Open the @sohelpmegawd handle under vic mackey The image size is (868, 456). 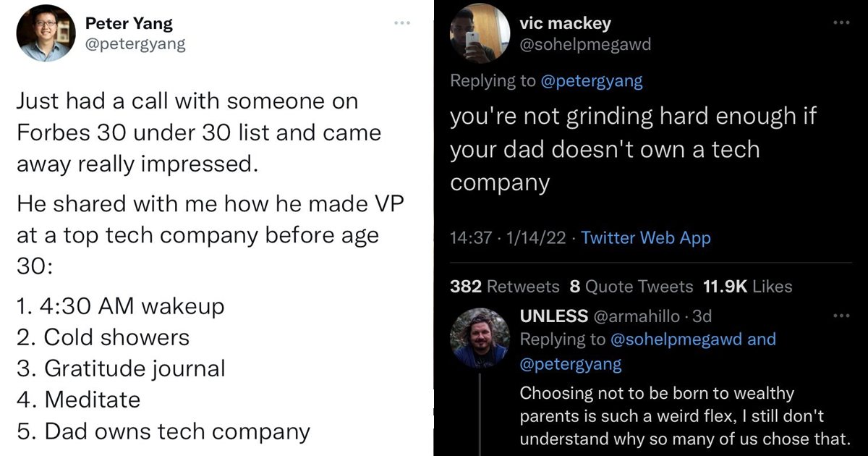pyautogui.click(x=585, y=44)
